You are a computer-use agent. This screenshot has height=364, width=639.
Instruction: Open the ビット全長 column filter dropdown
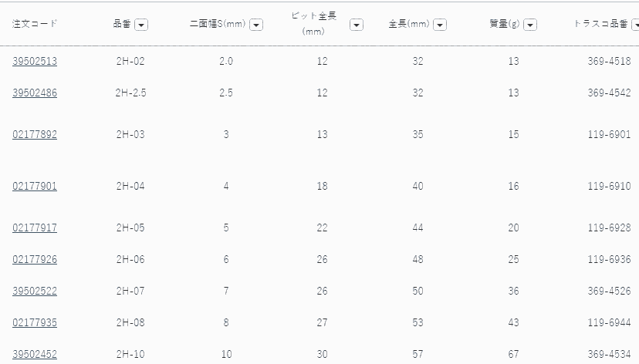coord(357,25)
